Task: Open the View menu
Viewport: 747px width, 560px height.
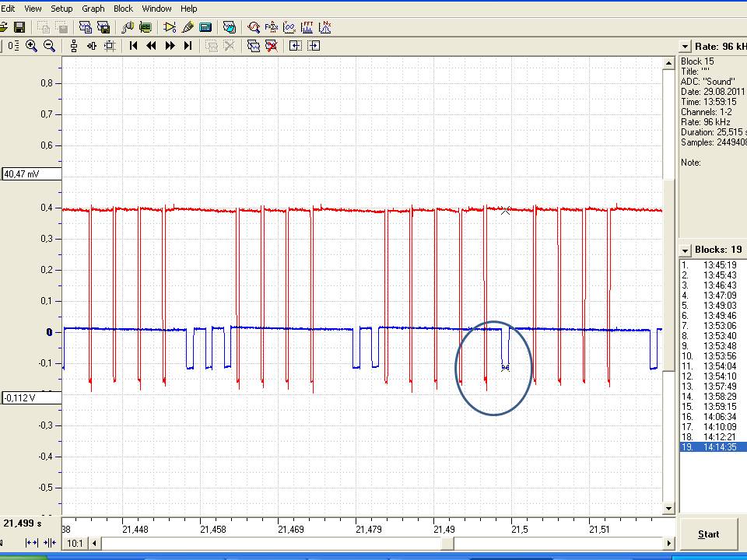Action: 33,9
